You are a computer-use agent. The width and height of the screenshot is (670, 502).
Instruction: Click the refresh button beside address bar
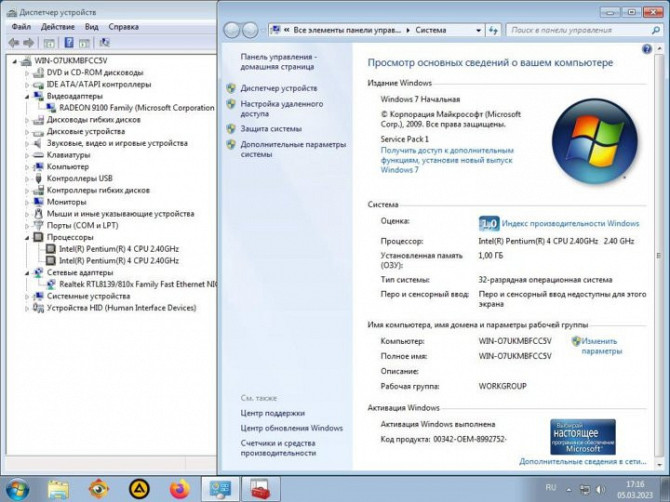[x=493, y=30]
